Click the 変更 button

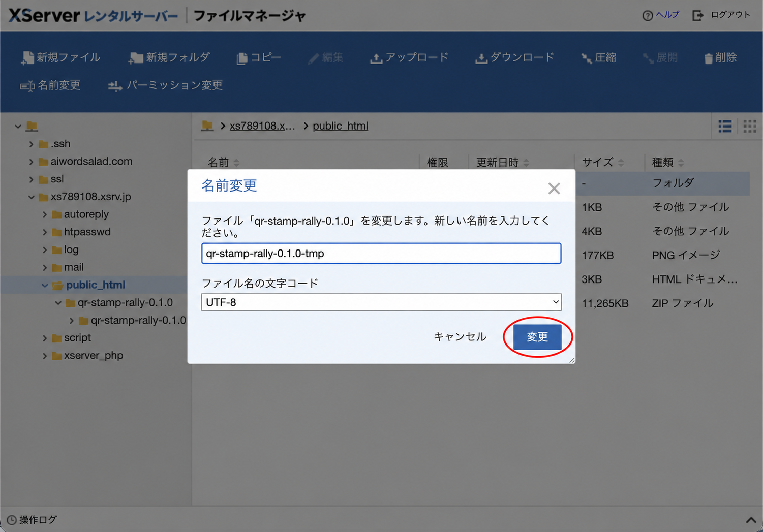pyautogui.click(x=537, y=337)
